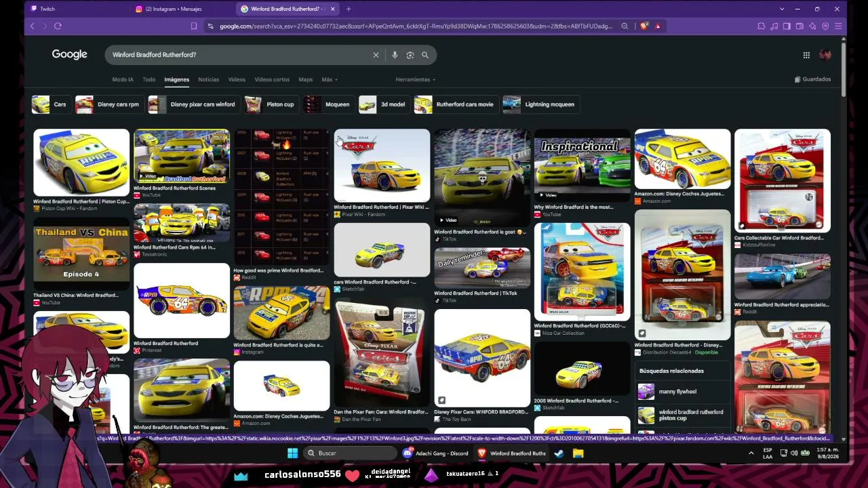
Task: Clear the Google search box text
Action: coord(376,55)
